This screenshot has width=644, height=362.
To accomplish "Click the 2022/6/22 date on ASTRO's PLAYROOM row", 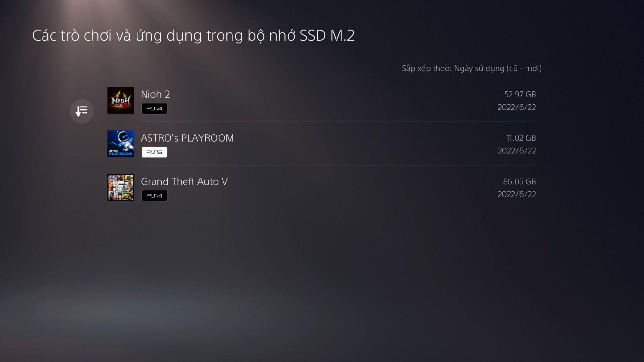I will (x=517, y=151).
